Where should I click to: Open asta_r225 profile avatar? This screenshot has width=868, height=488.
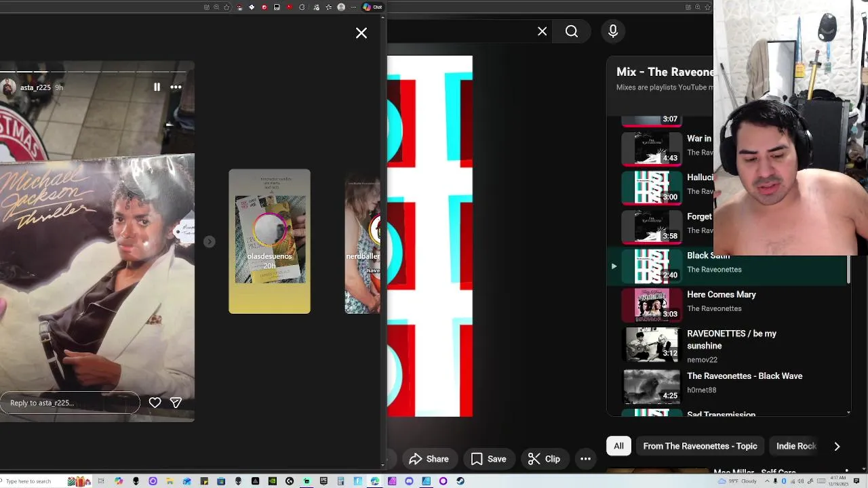8,87
